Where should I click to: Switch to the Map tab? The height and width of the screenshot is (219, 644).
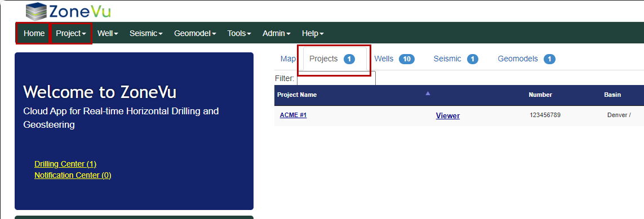pyautogui.click(x=288, y=59)
